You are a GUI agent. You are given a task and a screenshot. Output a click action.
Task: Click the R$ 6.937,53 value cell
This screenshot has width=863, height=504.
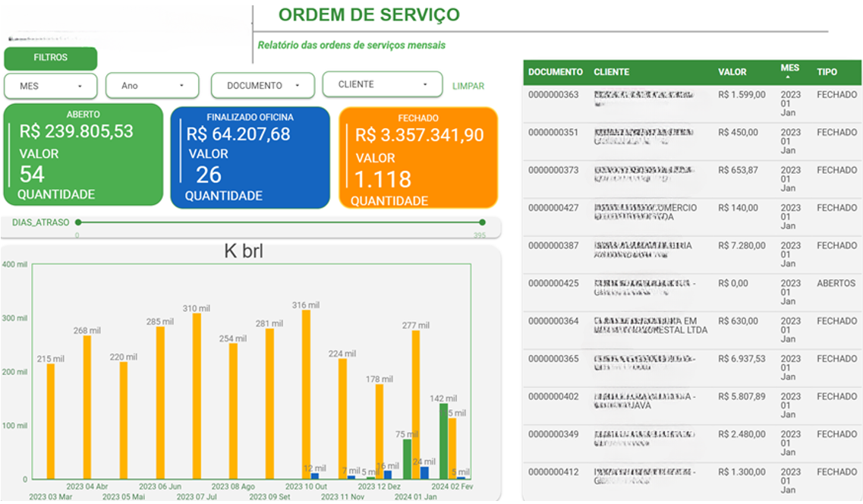pos(742,359)
